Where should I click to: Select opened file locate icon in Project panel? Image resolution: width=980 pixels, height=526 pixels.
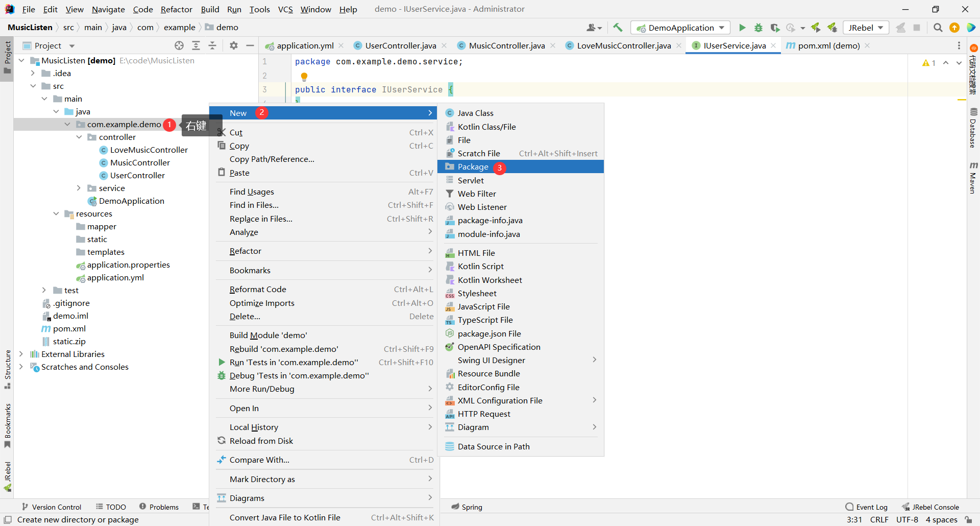point(179,45)
